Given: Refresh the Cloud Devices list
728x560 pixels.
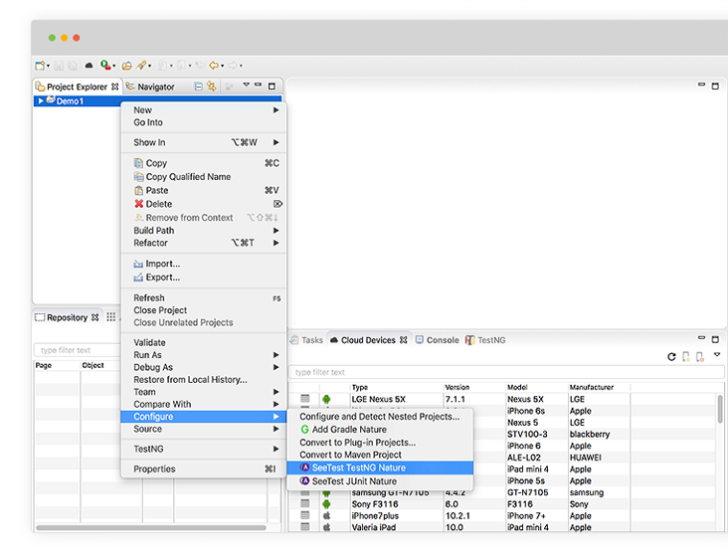Looking at the screenshot, I should [671, 357].
